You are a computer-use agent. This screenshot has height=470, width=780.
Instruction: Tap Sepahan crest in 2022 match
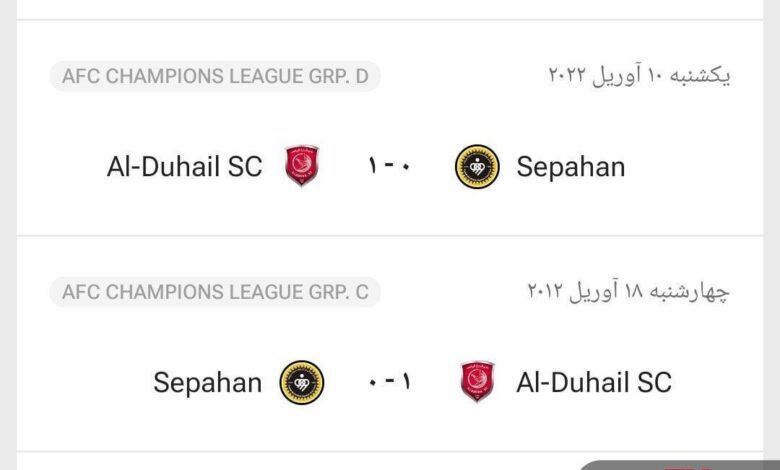point(477,166)
